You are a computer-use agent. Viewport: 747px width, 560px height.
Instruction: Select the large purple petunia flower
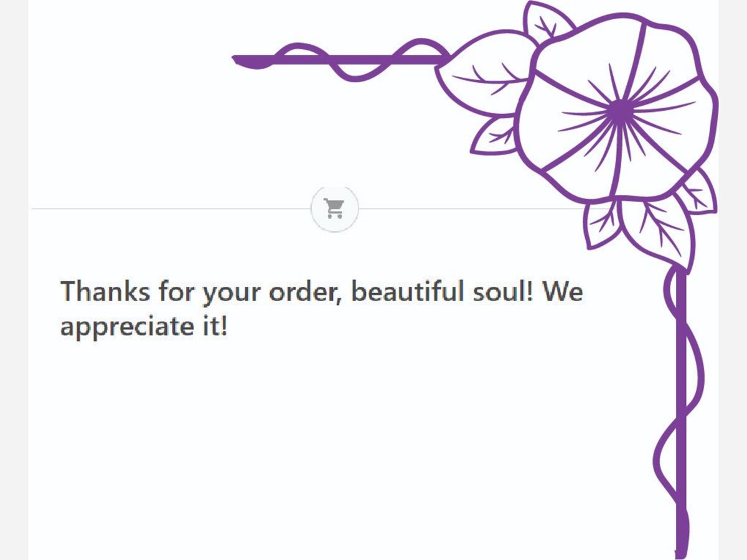pyautogui.click(x=618, y=108)
